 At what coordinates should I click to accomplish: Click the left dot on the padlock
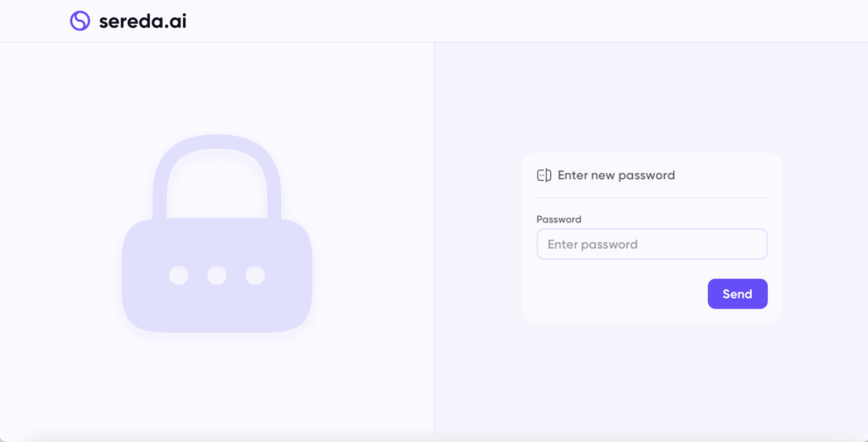point(179,275)
